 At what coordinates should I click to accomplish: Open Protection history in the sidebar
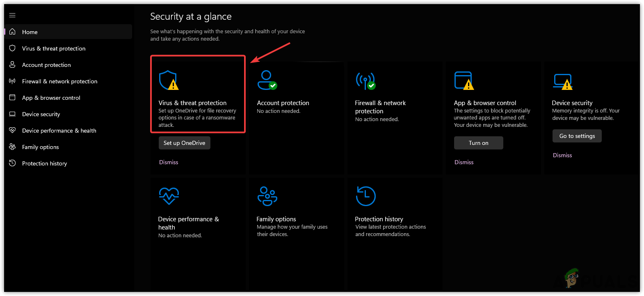click(x=44, y=163)
